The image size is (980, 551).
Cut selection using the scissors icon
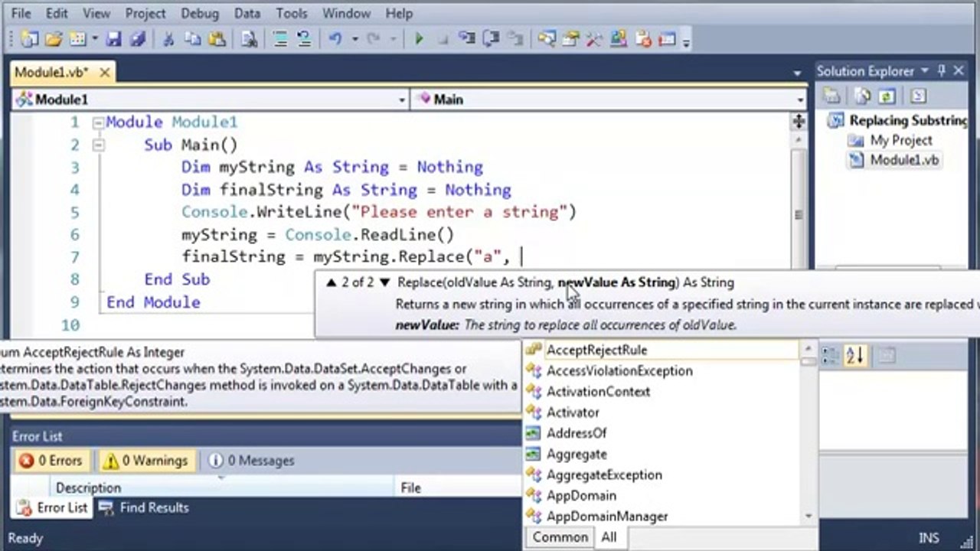pyautogui.click(x=168, y=39)
